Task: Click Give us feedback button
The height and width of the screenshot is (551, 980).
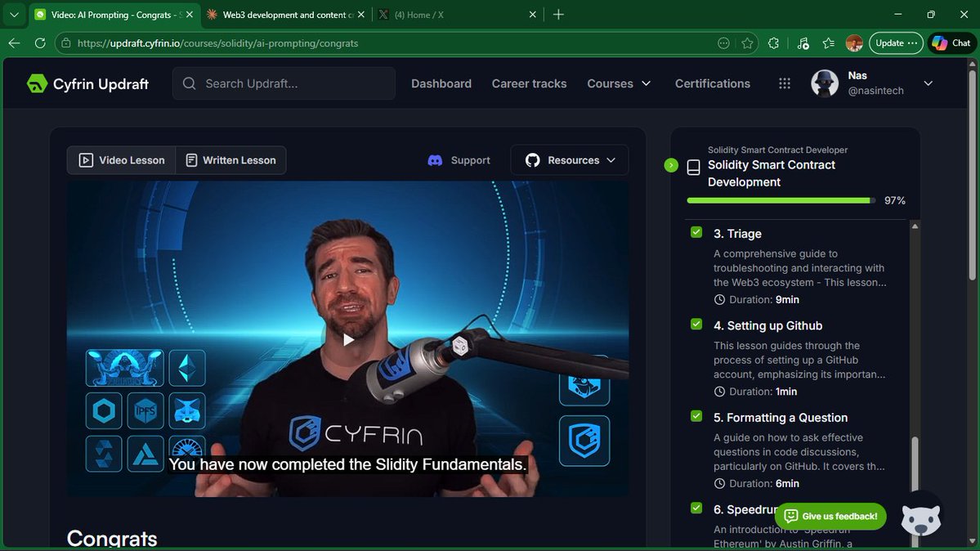Action: point(830,516)
